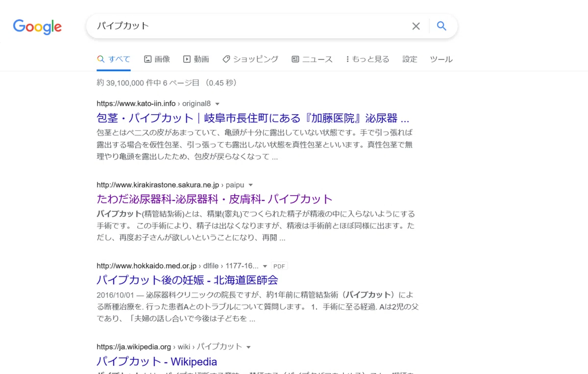Switch to the 画像 tab
This screenshot has height=374, width=588.
coord(157,59)
